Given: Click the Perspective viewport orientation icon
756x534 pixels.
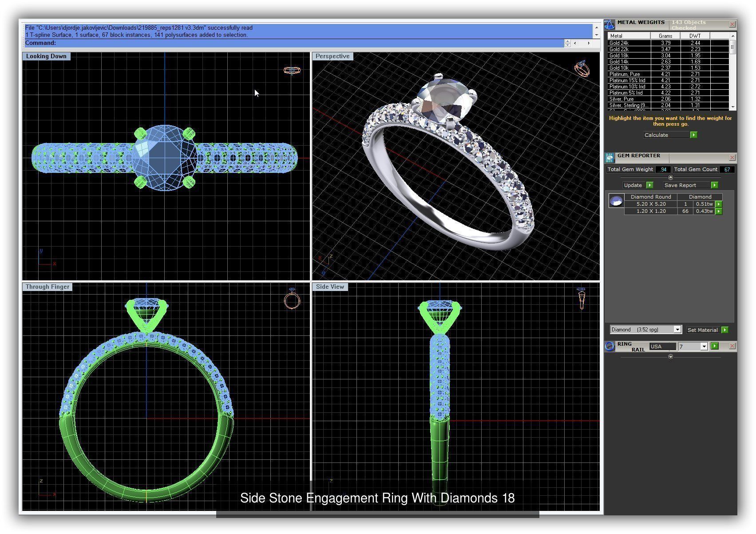Looking at the screenshot, I should tap(582, 69).
